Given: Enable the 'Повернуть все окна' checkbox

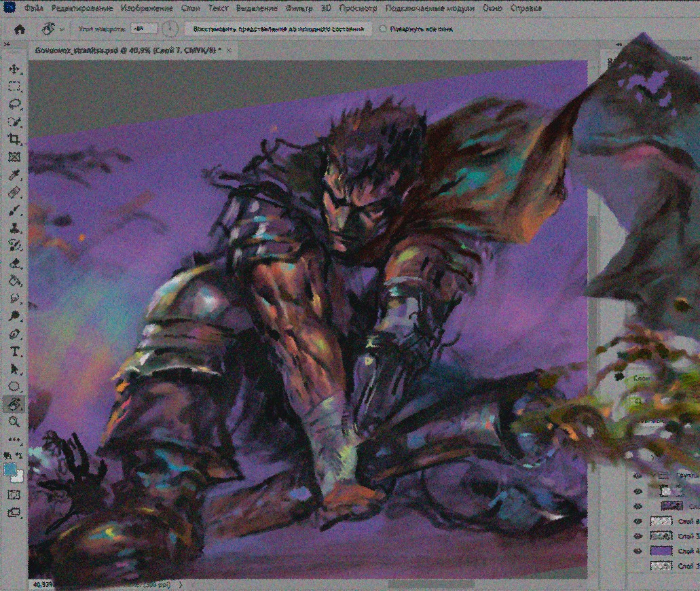Looking at the screenshot, I should [384, 29].
